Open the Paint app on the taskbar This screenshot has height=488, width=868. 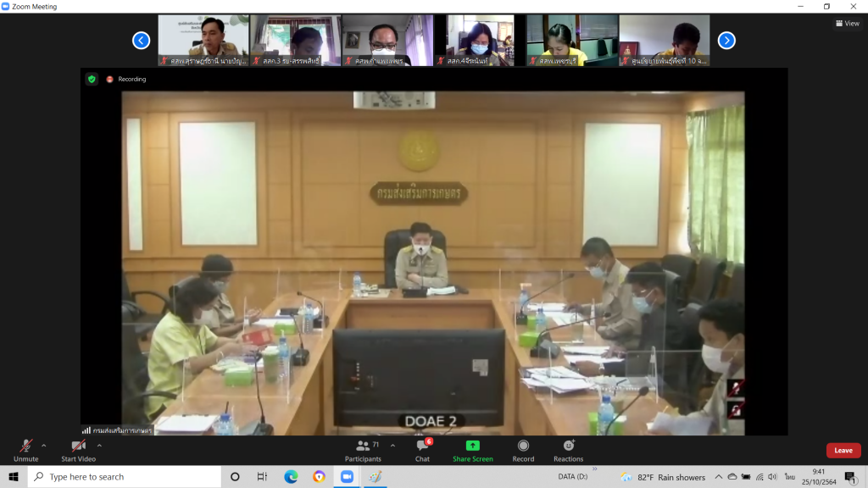376,477
